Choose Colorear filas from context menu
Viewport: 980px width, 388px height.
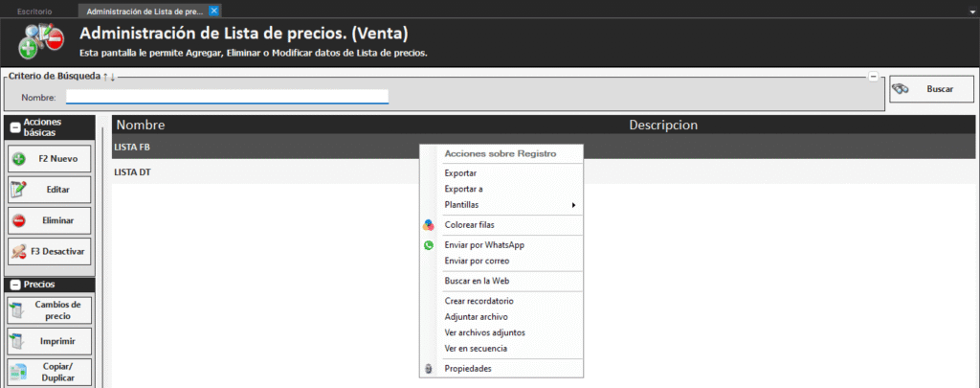pos(469,224)
